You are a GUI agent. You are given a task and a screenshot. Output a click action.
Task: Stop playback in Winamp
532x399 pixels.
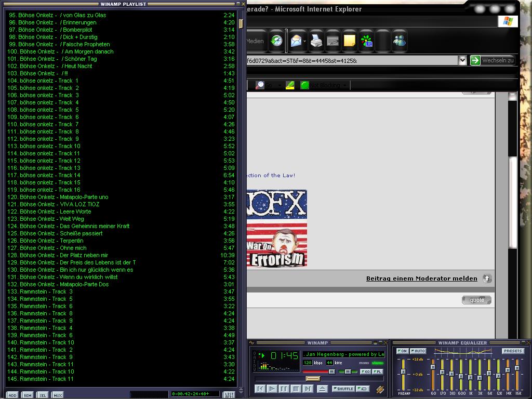tap(296, 389)
